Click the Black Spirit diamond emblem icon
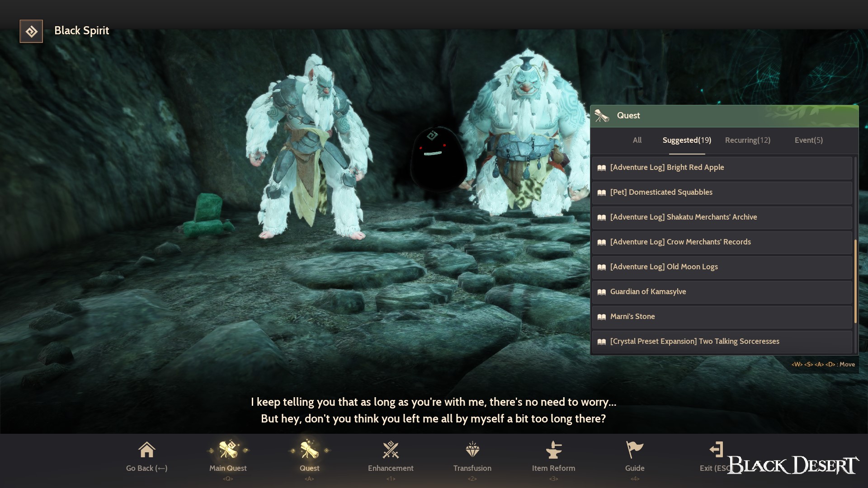This screenshot has width=868, height=488. tap(31, 31)
